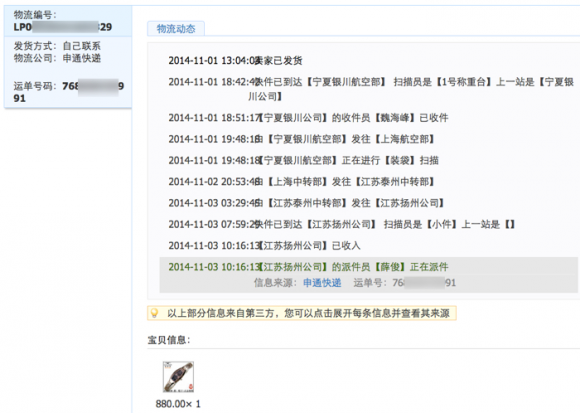The height and width of the screenshot is (413, 580).
Task: Open the watch product thumbnail
Action: click(x=178, y=377)
